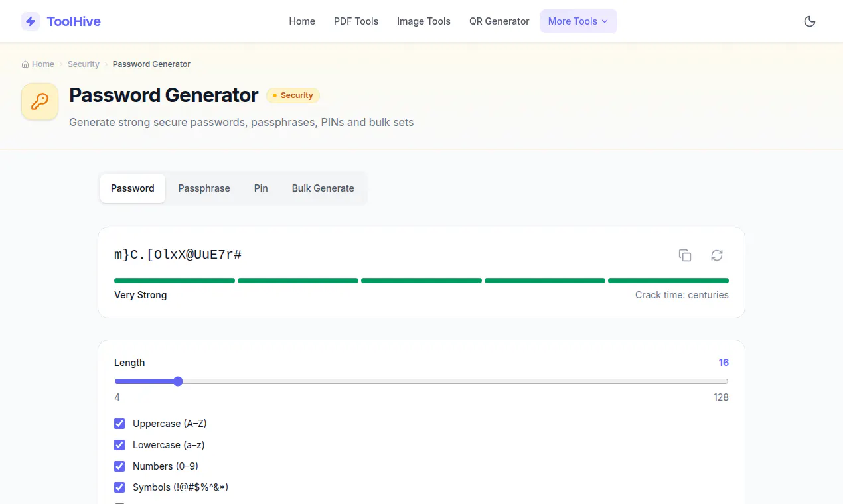Select the Password tab
The image size is (843, 504).
(133, 188)
